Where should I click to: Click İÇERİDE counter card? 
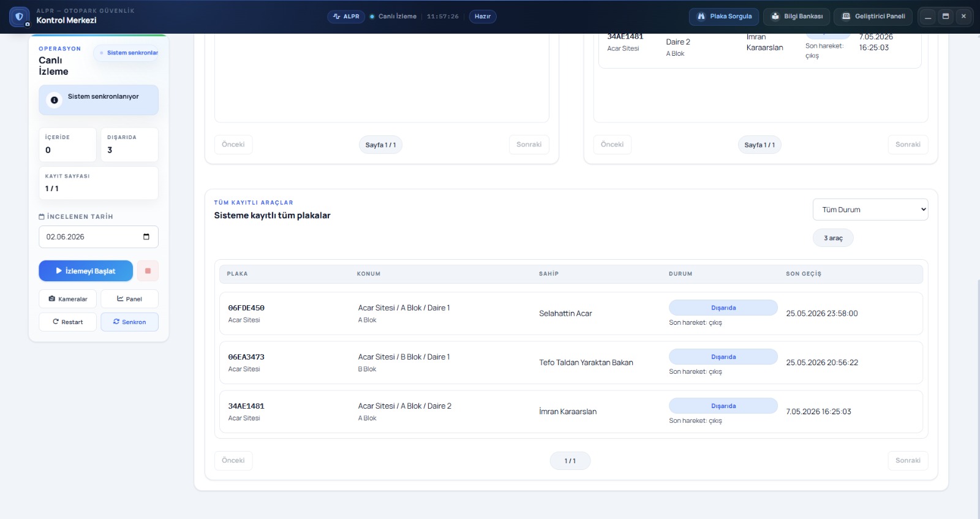pos(67,145)
